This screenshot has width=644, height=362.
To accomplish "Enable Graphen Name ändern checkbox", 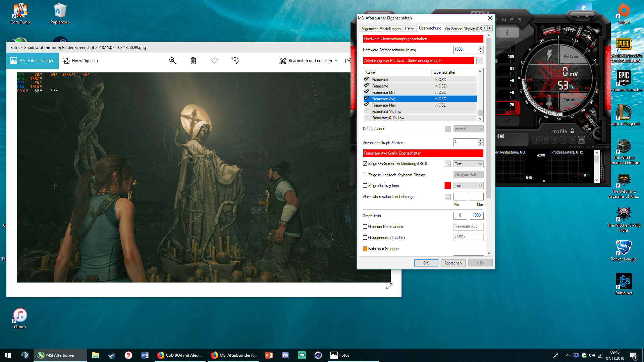I will click(x=365, y=227).
